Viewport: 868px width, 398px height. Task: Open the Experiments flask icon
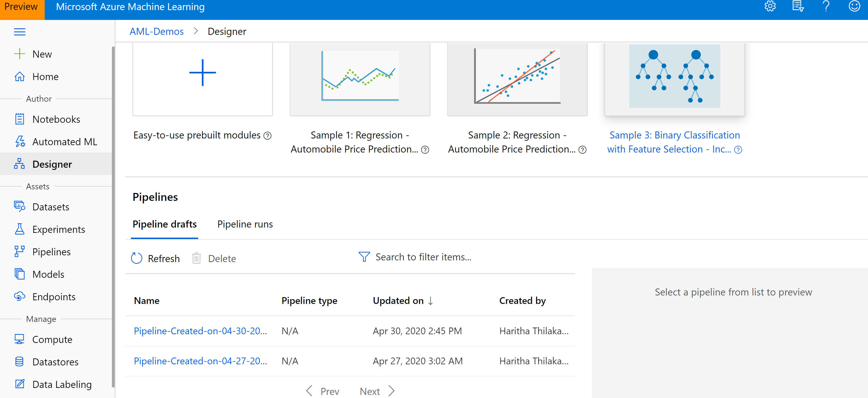(x=19, y=229)
